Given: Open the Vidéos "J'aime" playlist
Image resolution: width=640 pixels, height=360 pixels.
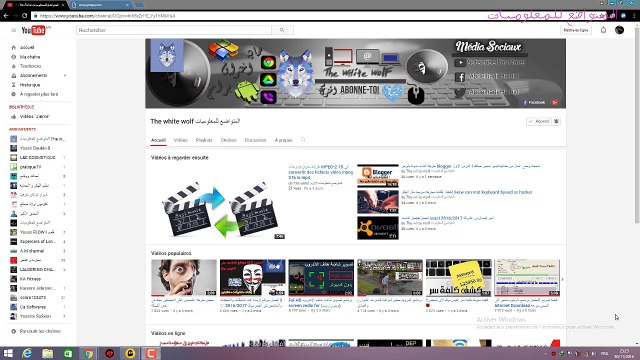Looking at the screenshot, I should point(34,117).
